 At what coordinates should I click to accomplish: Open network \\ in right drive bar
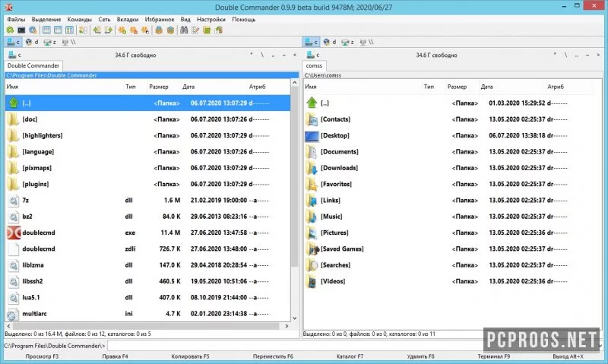click(x=366, y=43)
